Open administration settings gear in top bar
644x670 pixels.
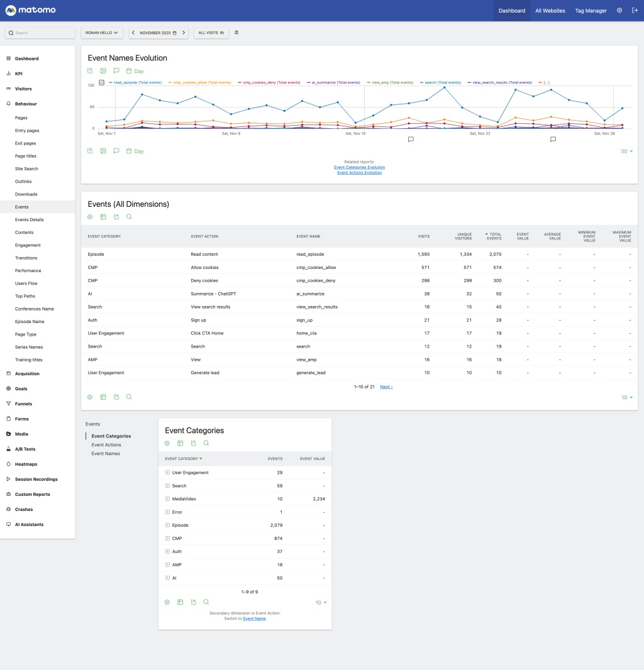pos(619,11)
